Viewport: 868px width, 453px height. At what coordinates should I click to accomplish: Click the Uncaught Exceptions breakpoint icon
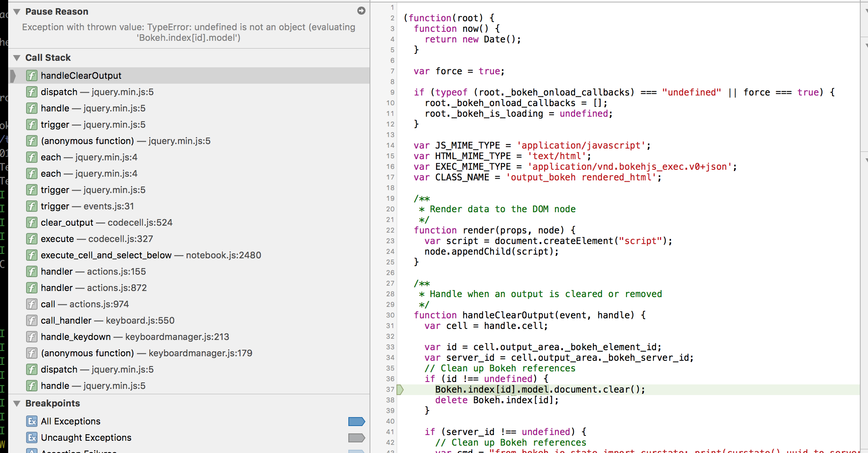(x=31, y=437)
